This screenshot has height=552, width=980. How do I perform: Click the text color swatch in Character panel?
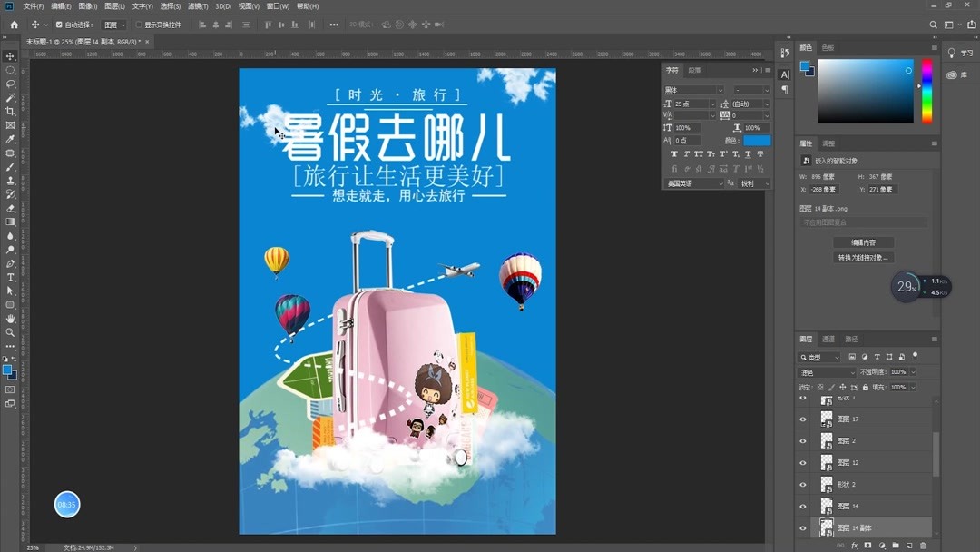point(757,140)
